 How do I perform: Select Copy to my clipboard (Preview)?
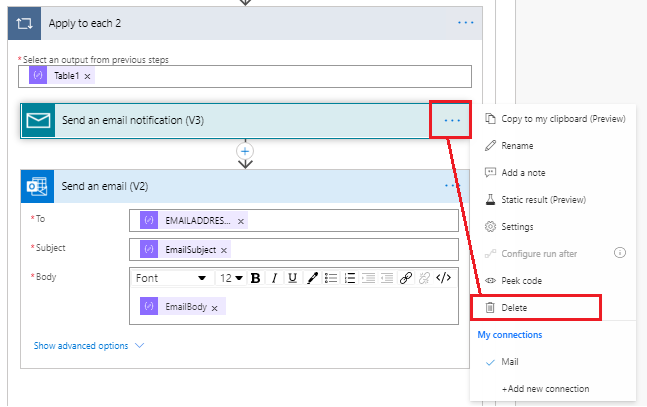click(x=555, y=119)
